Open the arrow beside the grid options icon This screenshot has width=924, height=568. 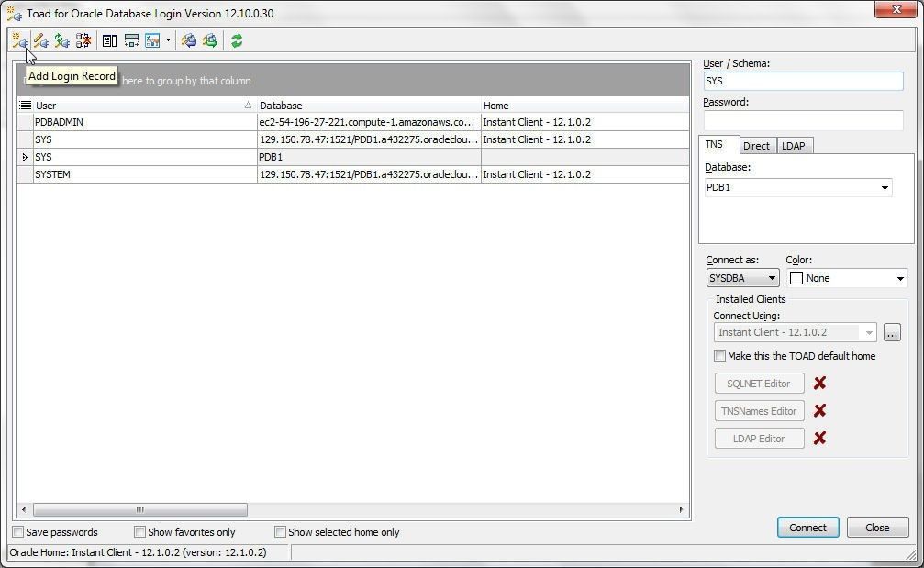click(x=168, y=40)
